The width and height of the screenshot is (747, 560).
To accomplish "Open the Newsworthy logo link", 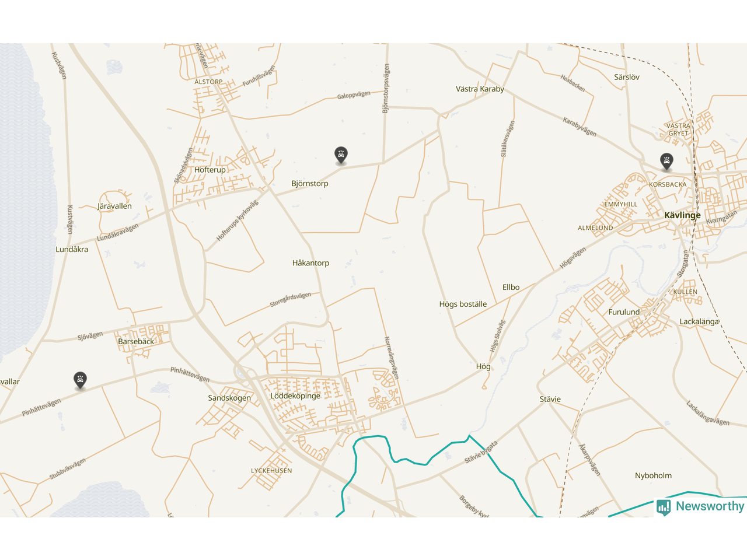I will (x=700, y=506).
